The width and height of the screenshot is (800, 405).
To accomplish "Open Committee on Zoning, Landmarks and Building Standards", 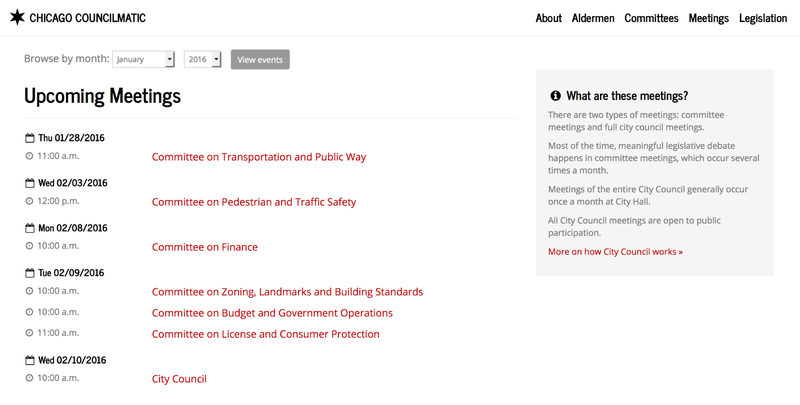I will 287,292.
